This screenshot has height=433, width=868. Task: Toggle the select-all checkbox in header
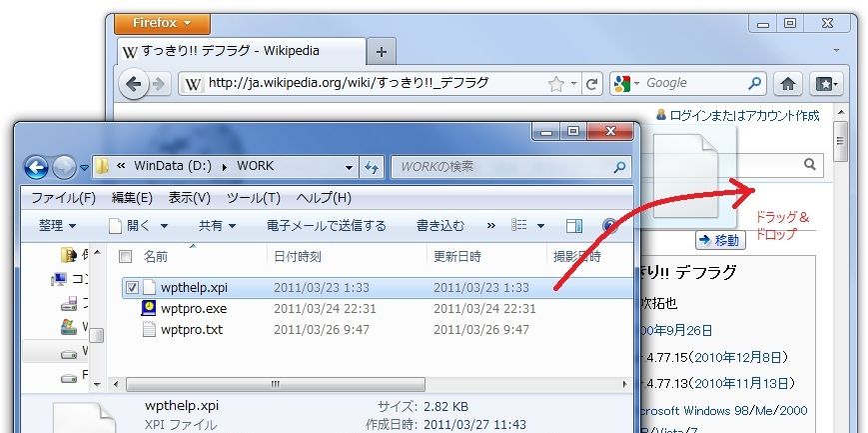coord(126,257)
